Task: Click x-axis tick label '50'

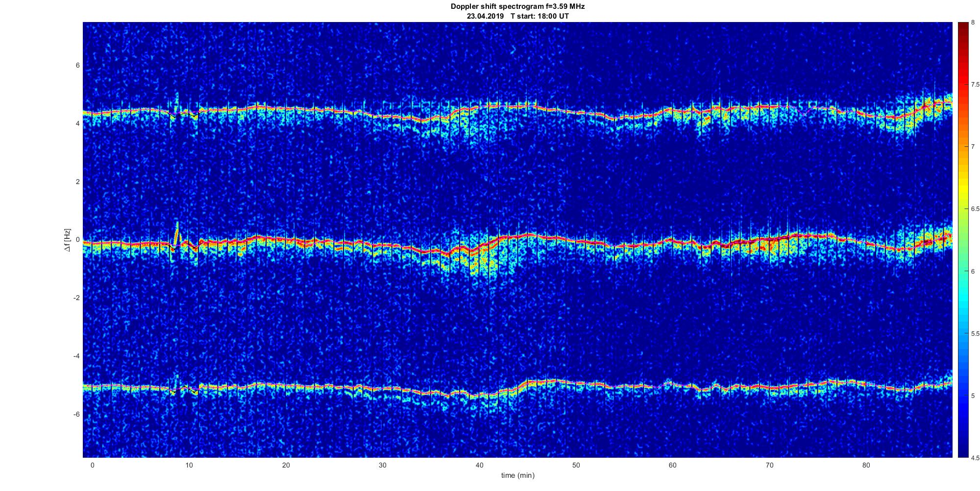Action: (x=576, y=465)
